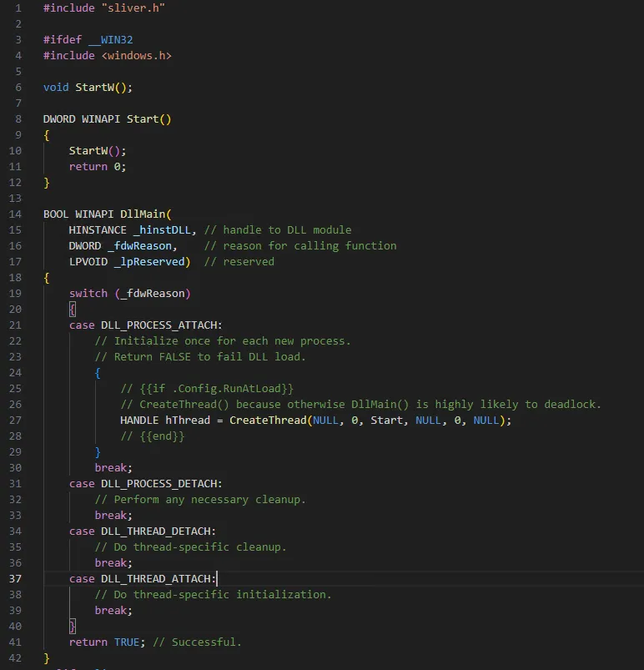Click the LPVOID type name
Image resolution: width=644 pixels, height=670 pixels.
tap(88, 261)
